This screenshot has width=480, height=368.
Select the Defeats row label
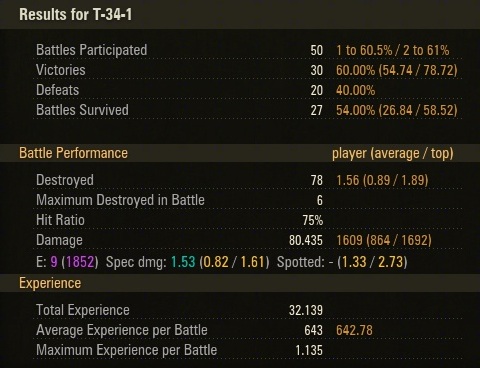(x=58, y=90)
